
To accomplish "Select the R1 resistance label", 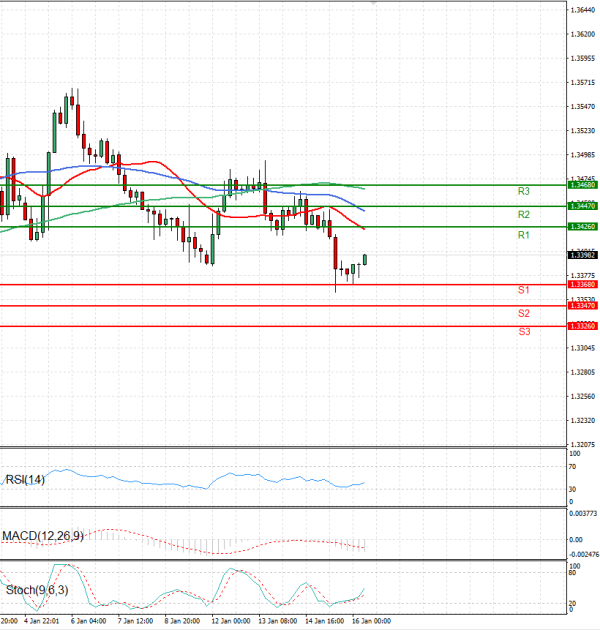I will click(x=523, y=235).
